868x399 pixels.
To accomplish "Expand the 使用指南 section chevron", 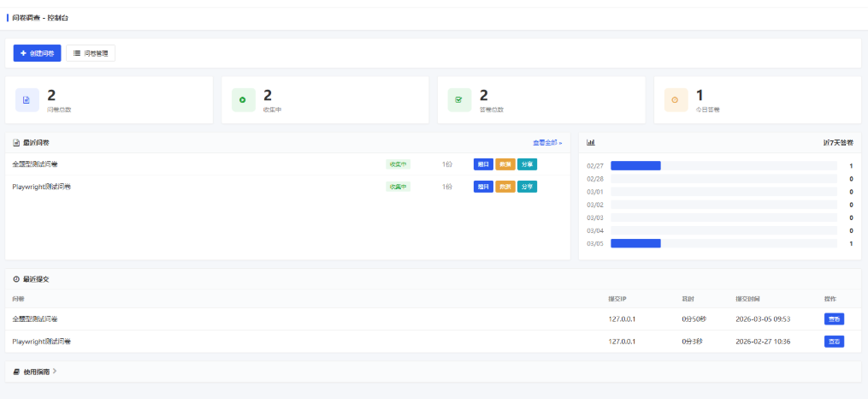I will click(55, 372).
